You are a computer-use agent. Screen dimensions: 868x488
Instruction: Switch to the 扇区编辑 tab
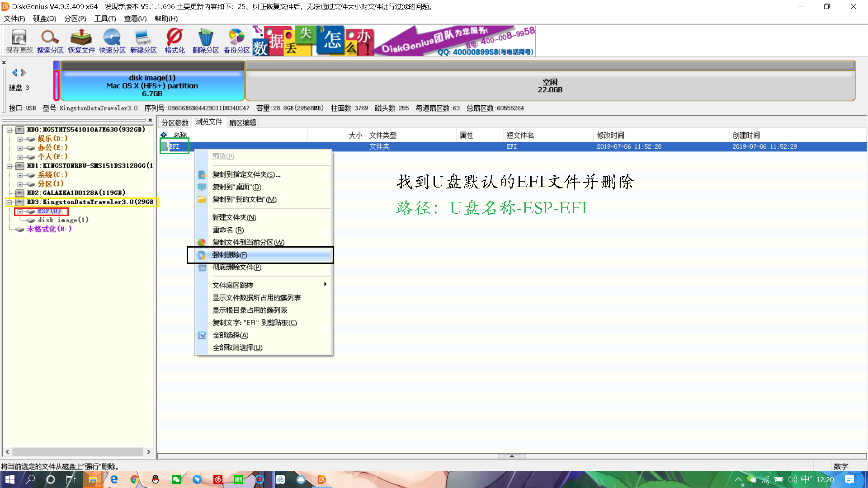click(242, 122)
